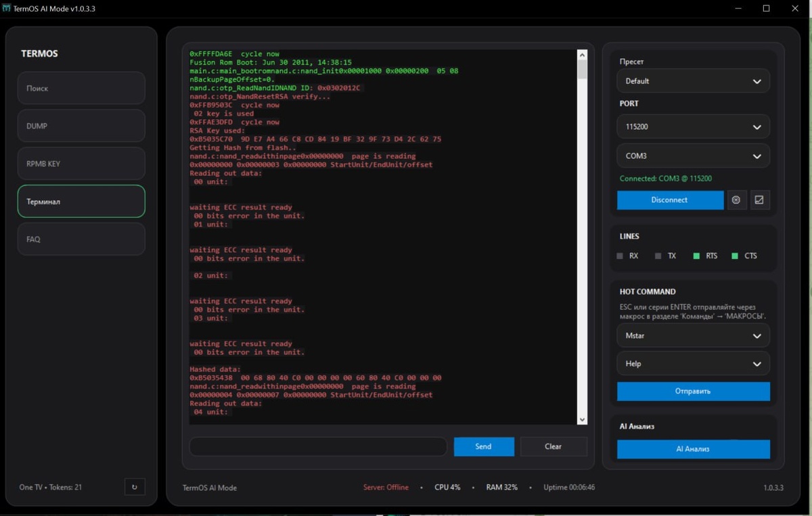Open the Mstar hot command dropdown

(x=693, y=335)
